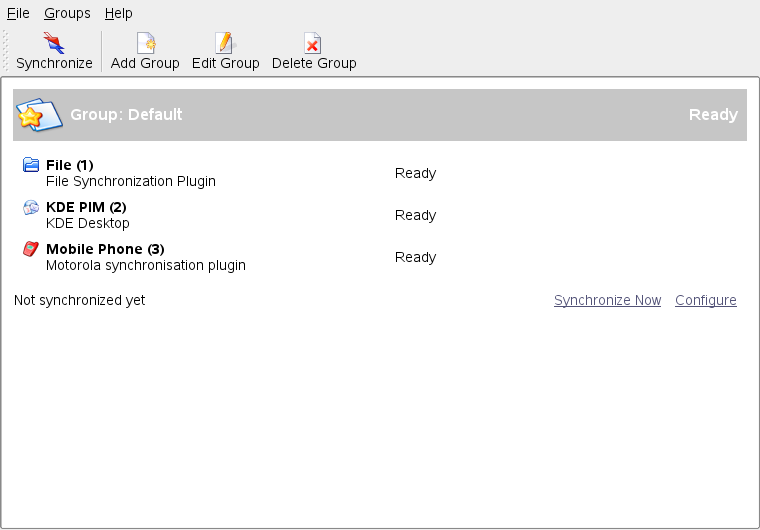Open the Help menu
760x530 pixels.
click(118, 13)
